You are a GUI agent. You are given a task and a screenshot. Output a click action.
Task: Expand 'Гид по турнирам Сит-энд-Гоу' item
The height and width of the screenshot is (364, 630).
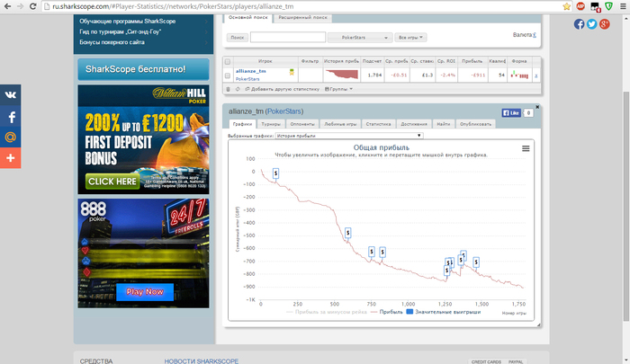(x=143, y=31)
